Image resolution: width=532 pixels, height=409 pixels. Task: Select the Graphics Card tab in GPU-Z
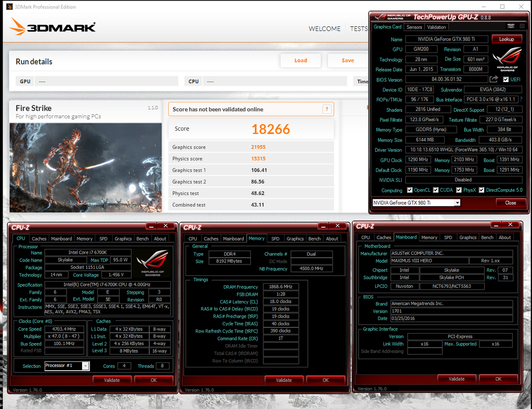(x=388, y=27)
